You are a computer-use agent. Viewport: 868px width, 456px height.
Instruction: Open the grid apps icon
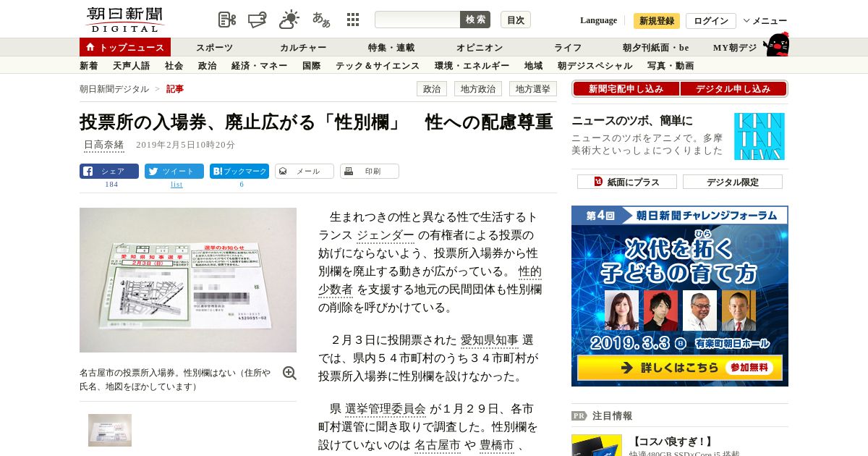pyautogui.click(x=353, y=20)
